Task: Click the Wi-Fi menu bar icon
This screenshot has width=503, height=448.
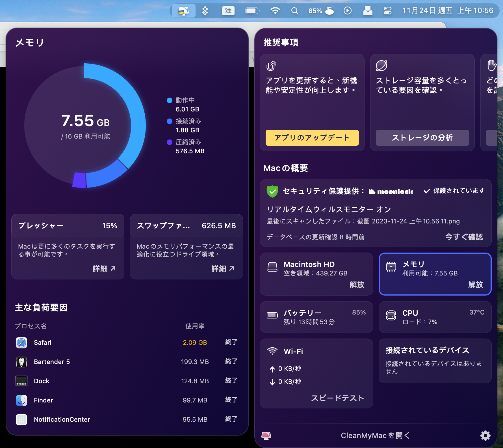Action: coord(275,11)
